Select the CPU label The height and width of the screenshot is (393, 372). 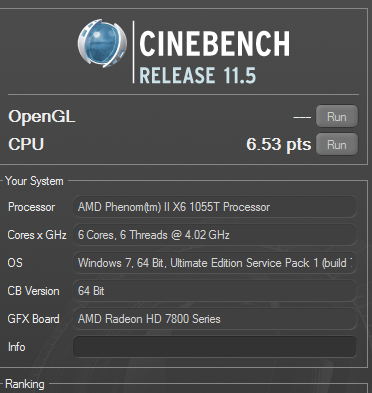[x=26, y=144]
